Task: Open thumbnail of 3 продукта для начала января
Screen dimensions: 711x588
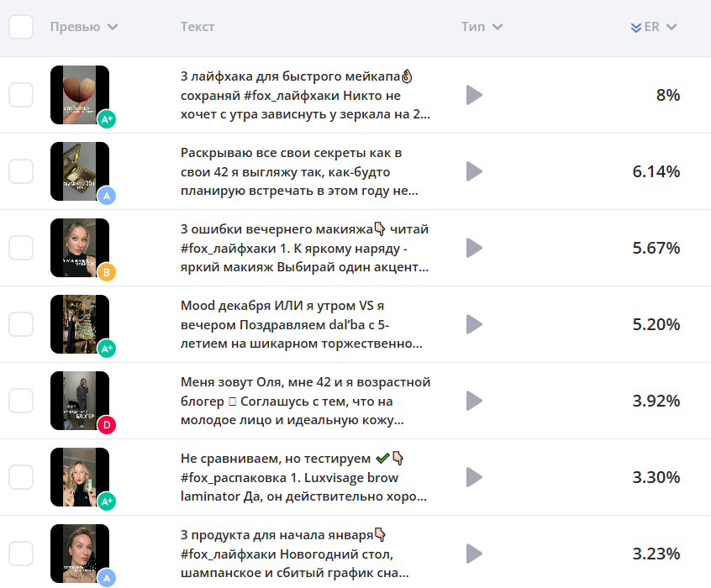Action: 80,554
